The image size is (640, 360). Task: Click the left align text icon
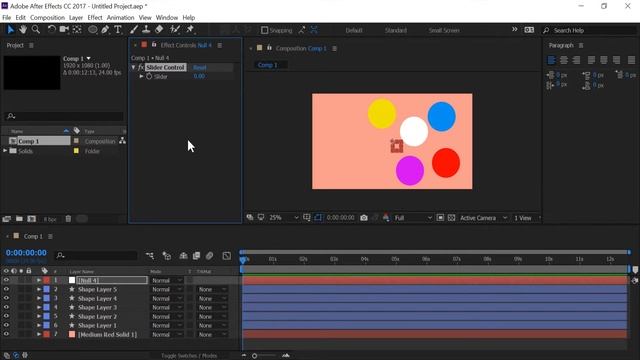(551, 60)
